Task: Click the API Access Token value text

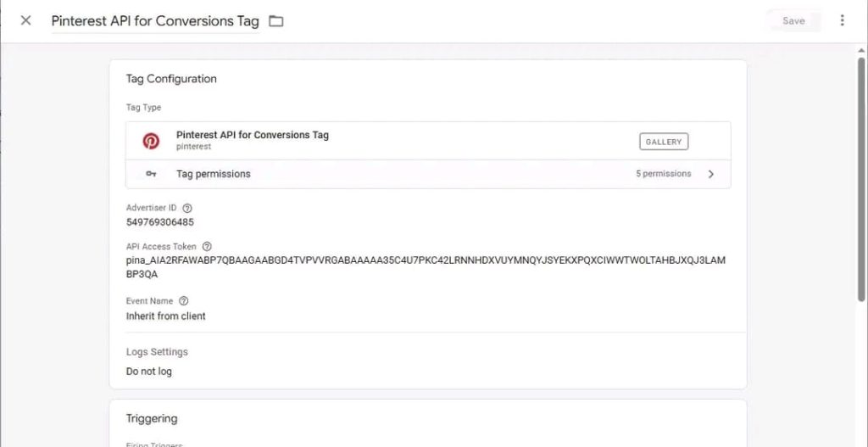Action: [426, 261]
